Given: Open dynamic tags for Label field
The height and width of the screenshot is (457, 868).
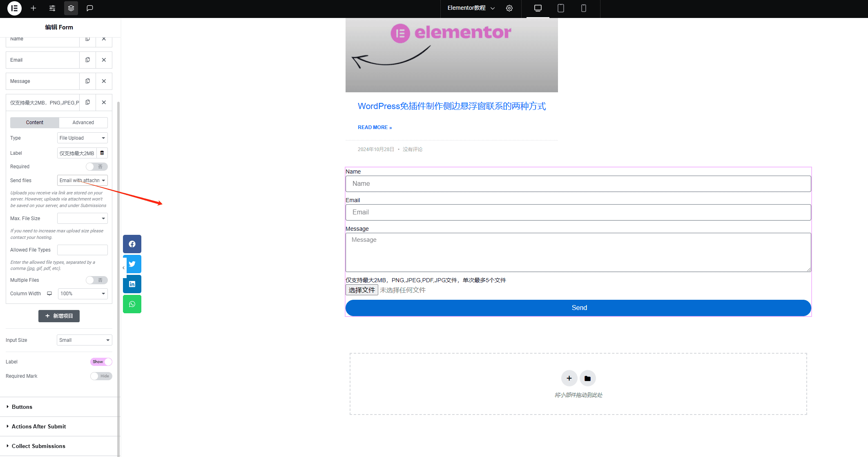Looking at the screenshot, I should (x=102, y=153).
